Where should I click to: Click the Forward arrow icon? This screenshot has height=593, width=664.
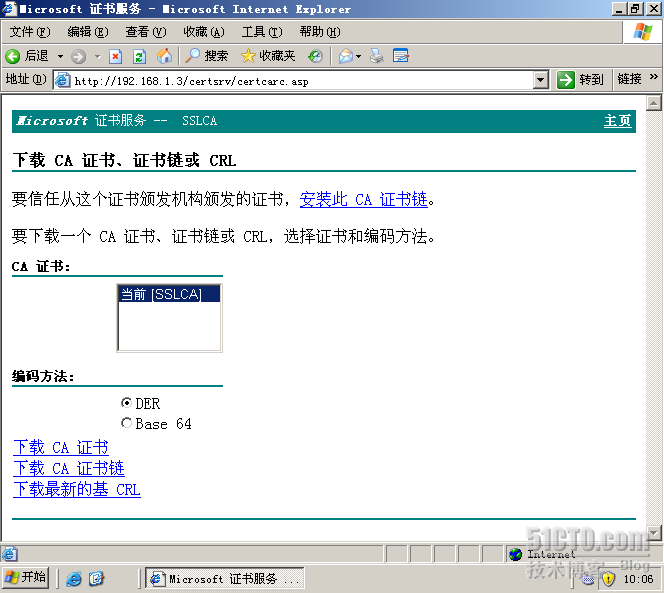[78, 56]
